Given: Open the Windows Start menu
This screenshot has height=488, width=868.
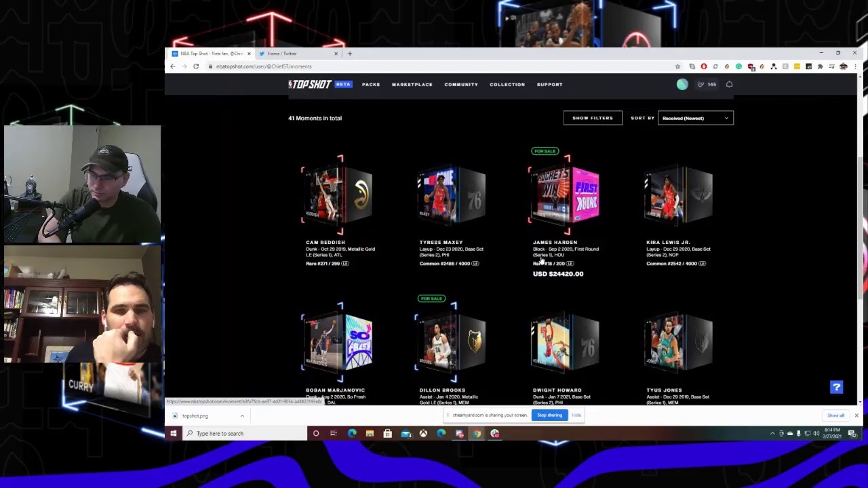Looking at the screenshot, I should click(x=174, y=433).
